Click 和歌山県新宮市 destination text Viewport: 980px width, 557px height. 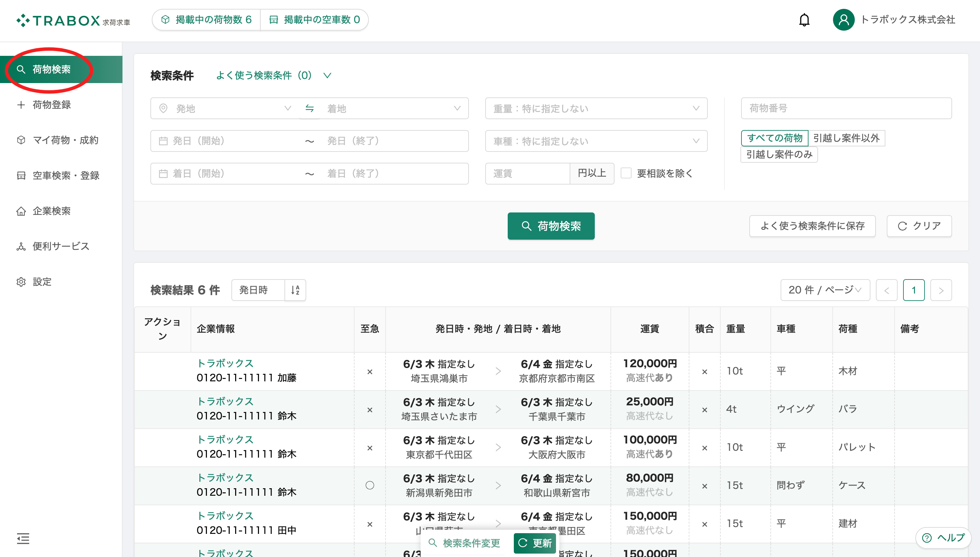(556, 493)
